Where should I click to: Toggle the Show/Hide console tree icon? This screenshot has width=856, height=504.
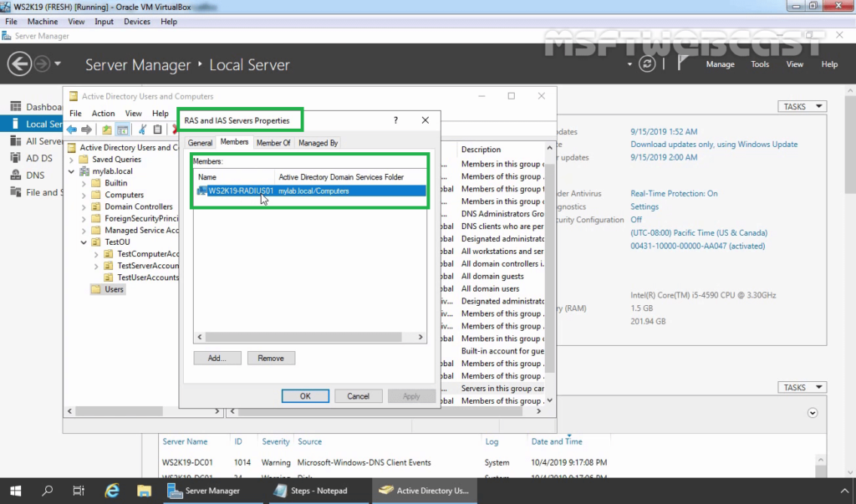click(123, 130)
